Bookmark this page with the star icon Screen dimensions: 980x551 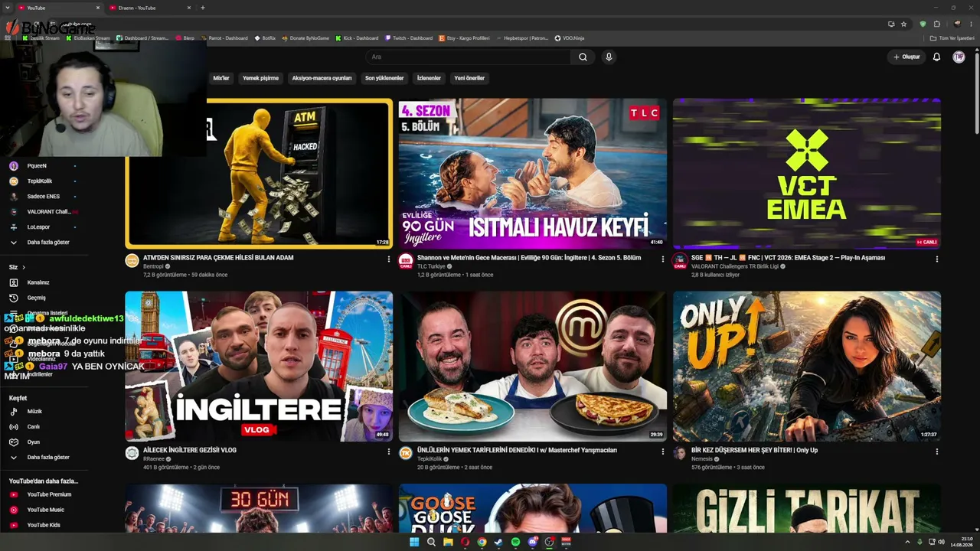point(903,24)
